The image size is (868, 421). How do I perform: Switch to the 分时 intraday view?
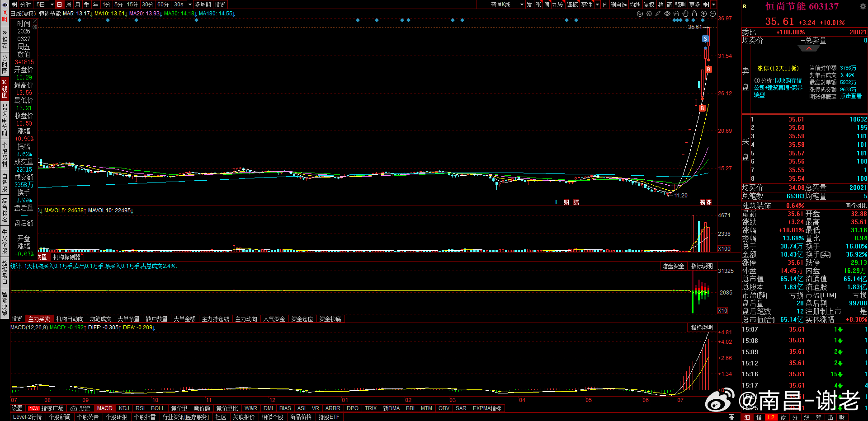click(26, 5)
